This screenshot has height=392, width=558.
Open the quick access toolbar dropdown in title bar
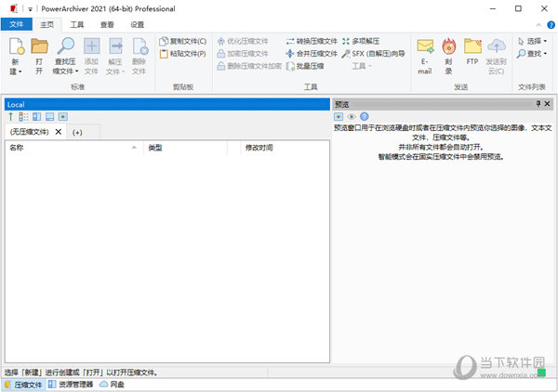click(x=30, y=9)
